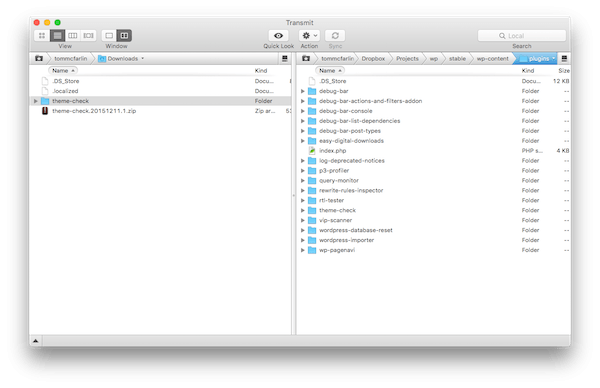Viewport: 600px width, 388px height.
Task: Switch to list view mode
Action: pos(57,36)
